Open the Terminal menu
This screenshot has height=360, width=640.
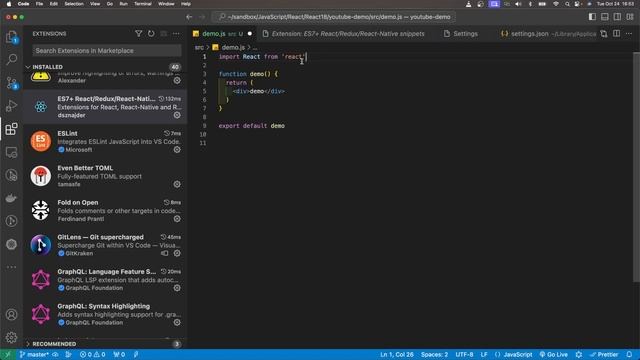tap(142, 4)
